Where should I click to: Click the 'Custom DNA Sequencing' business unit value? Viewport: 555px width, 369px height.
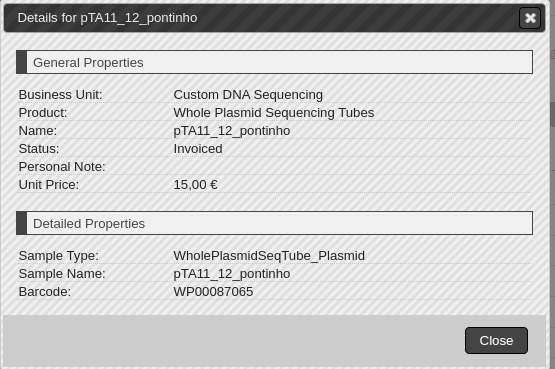click(x=248, y=94)
